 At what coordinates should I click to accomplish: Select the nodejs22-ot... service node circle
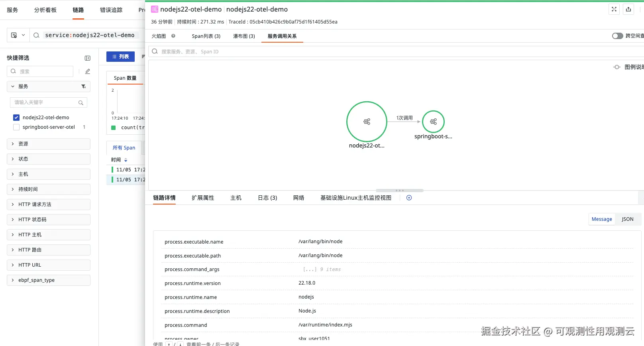(x=367, y=122)
